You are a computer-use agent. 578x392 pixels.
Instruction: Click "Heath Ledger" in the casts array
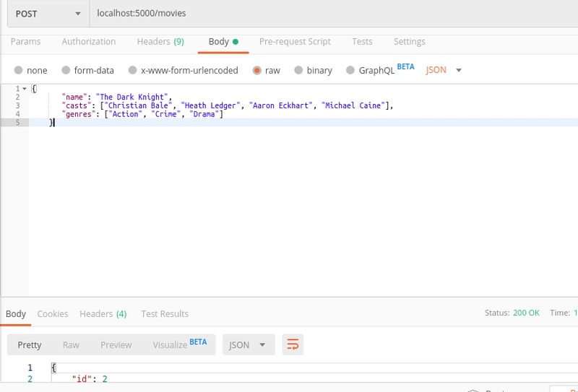coord(210,105)
